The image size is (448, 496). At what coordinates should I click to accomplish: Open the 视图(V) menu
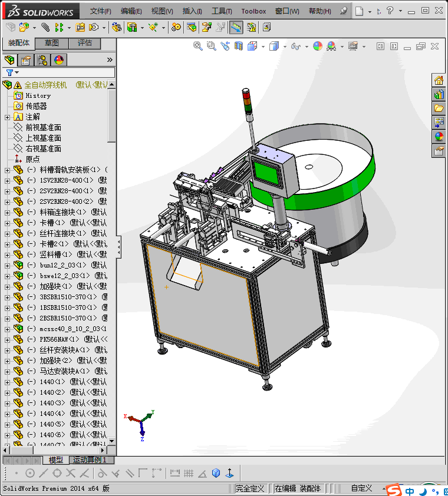point(162,11)
